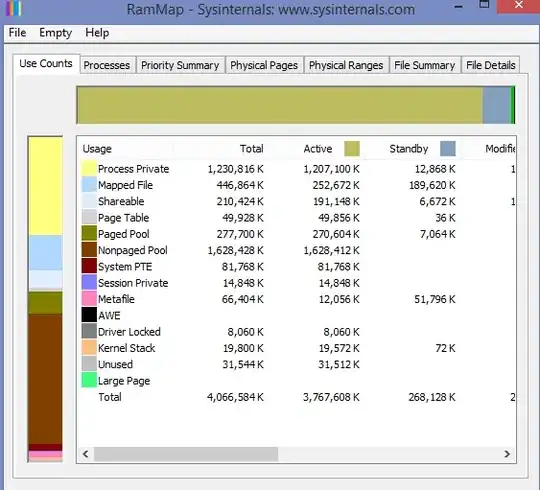The width and height of the screenshot is (540, 490).
Task: Select the Shareable row label
Action: tap(121, 201)
